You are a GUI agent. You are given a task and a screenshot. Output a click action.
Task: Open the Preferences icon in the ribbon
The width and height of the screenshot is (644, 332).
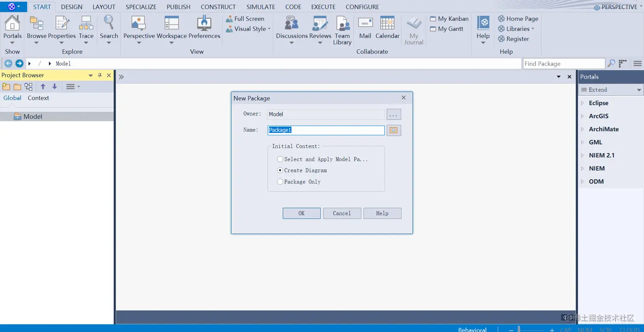tap(204, 23)
